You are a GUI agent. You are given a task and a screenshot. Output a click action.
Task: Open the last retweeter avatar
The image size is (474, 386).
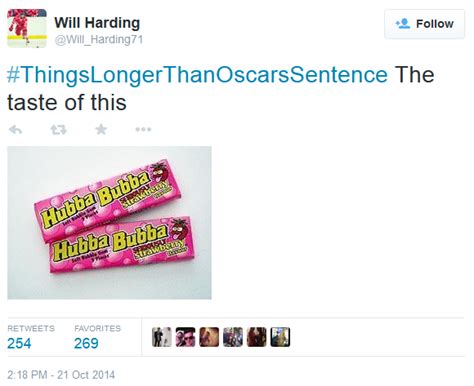(x=280, y=337)
